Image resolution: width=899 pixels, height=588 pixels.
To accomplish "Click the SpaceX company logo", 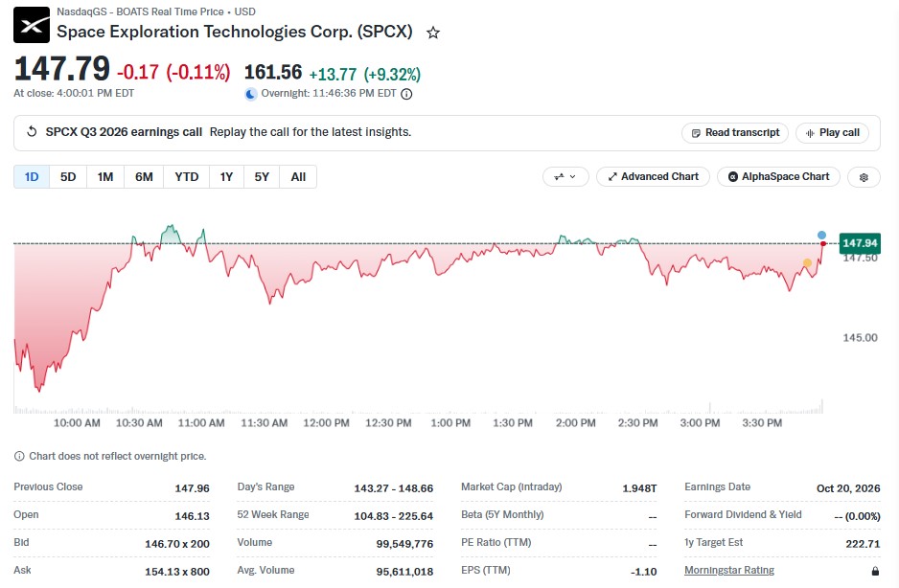I will click(32, 25).
